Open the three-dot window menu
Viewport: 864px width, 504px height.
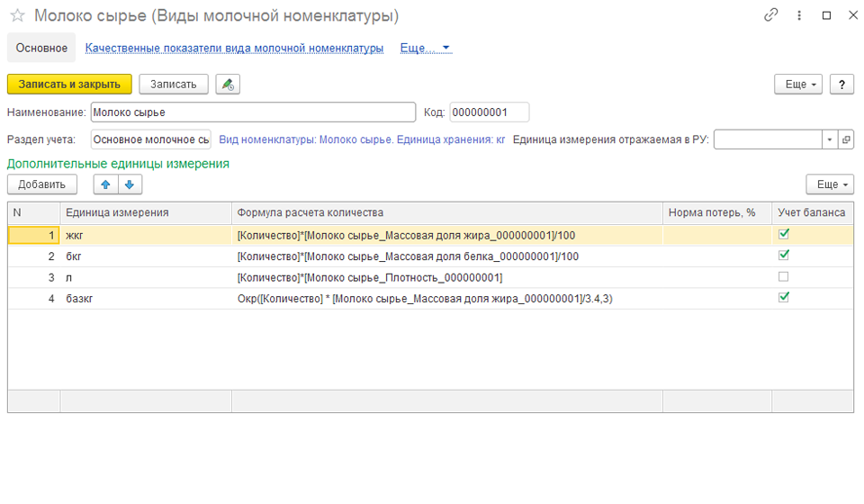pyautogui.click(x=799, y=15)
